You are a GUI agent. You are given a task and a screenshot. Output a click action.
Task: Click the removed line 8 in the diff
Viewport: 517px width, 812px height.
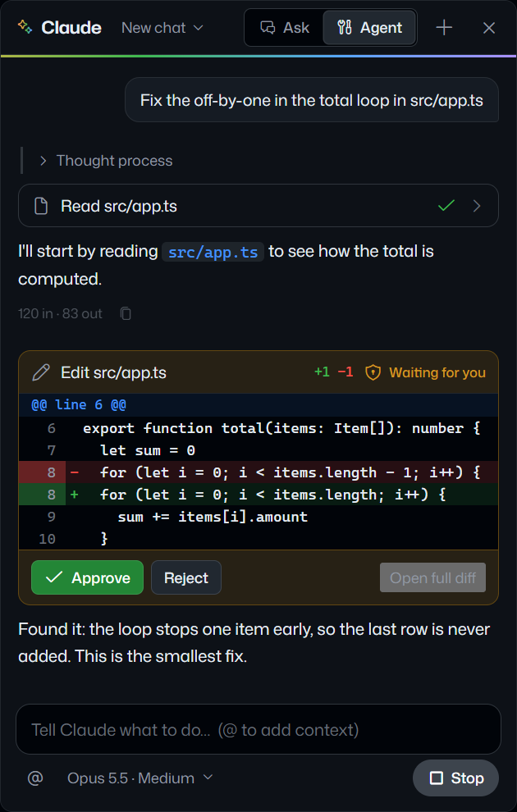coord(258,472)
